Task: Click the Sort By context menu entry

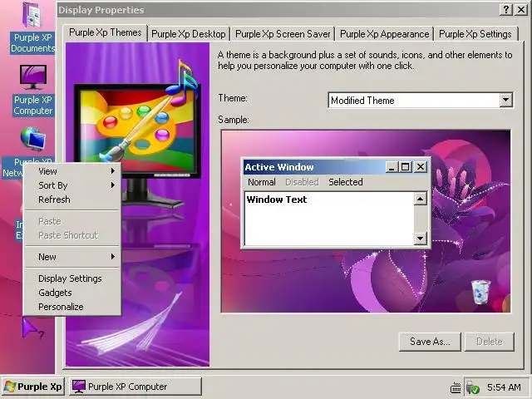Action: click(x=72, y=185)
